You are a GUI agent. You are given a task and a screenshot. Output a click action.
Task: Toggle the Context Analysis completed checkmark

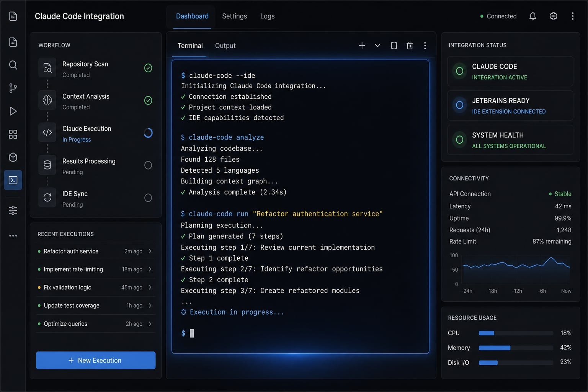tap(148, 100)
